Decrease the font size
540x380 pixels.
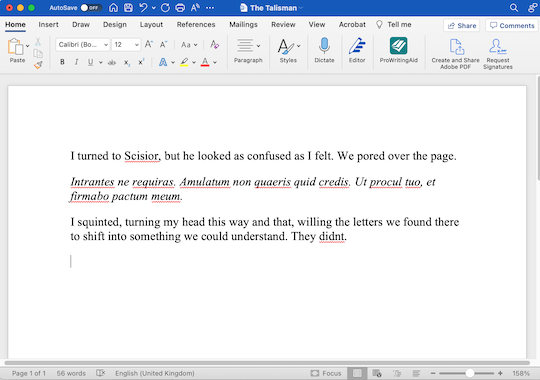pos(163,44)
